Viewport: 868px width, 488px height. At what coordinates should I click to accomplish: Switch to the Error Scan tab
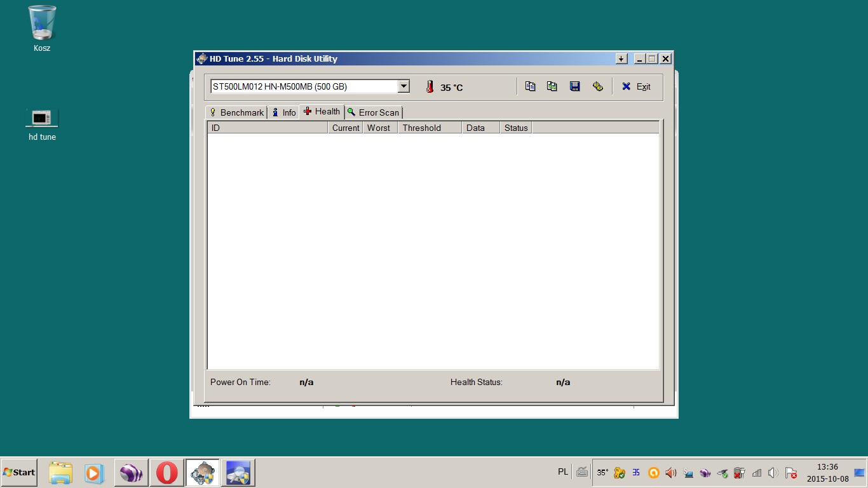point(374,112)
